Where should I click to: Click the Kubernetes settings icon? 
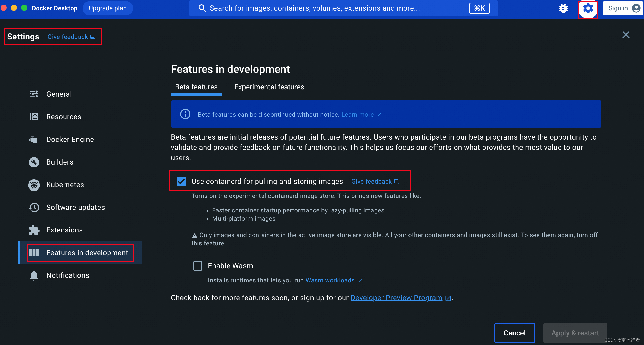(34, 184)
